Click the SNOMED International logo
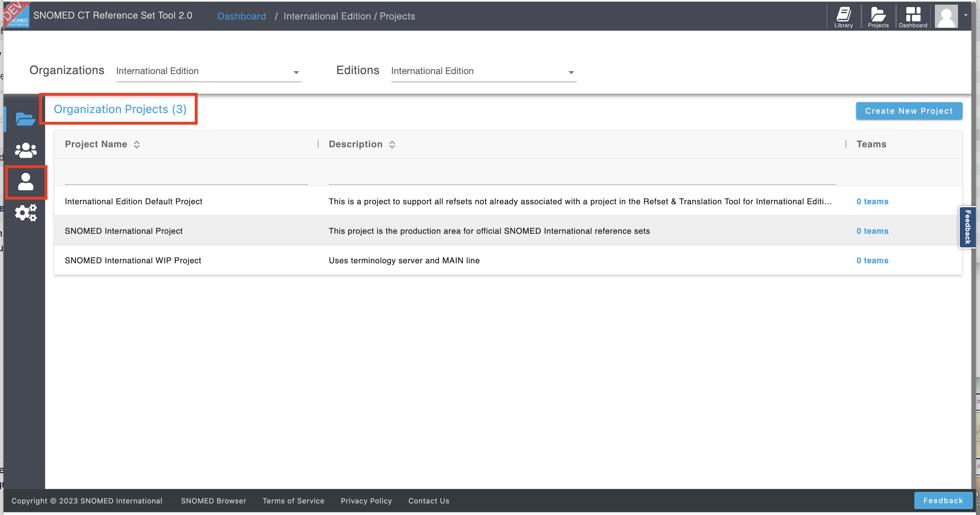 pos(16,15)
